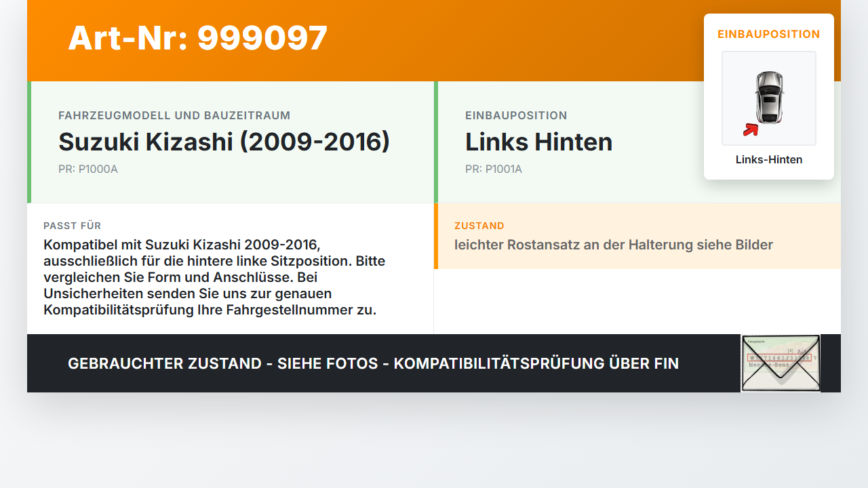Click the FAHRZEUGMODELL UND BAUZEITRAUM label
Viewport: 868px width, 488px height.
click(x=174, y=116)
